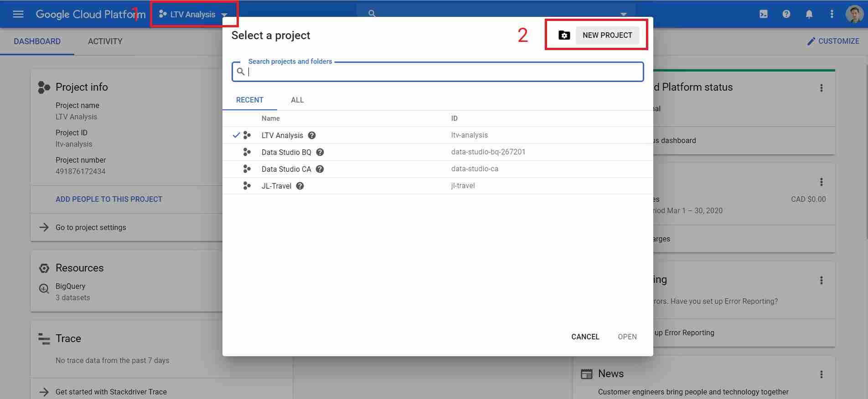
Task: Click the BigQuery icon in Resources
Action: tap(44, 288)
